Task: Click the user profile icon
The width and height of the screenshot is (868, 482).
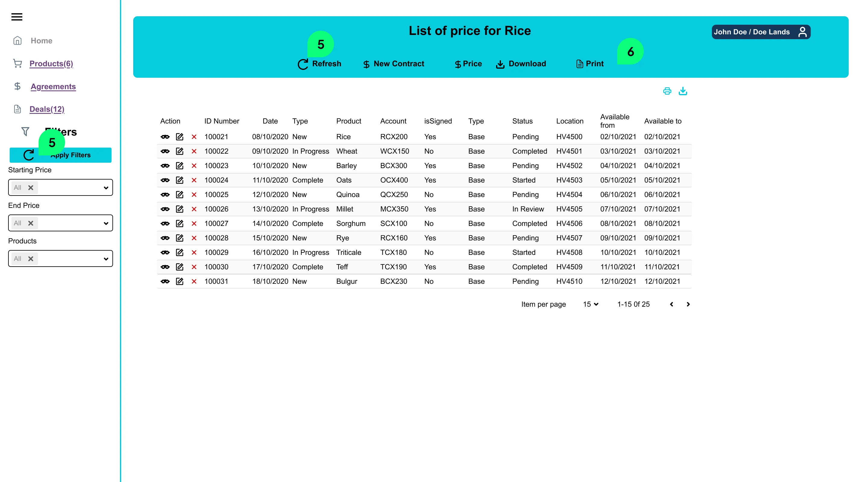Action: click(x=802, y=32)
